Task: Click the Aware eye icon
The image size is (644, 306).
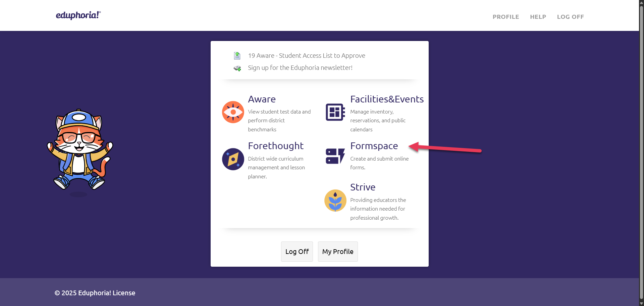Action: point(233,112)
